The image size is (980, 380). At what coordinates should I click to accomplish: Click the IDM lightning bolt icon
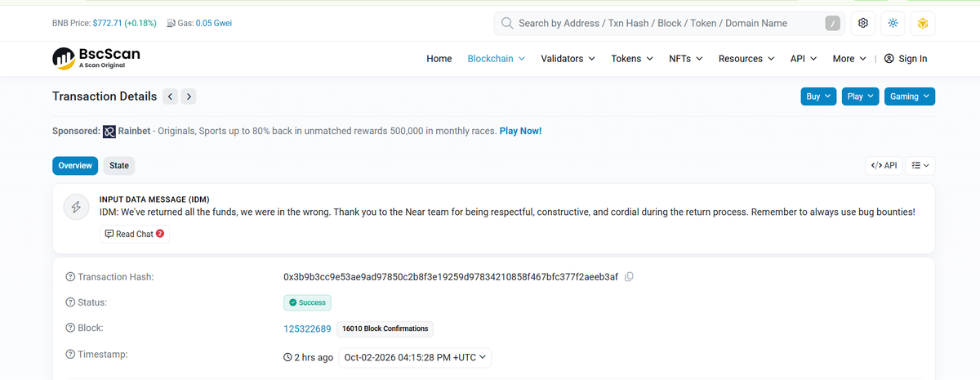(77, 207)
